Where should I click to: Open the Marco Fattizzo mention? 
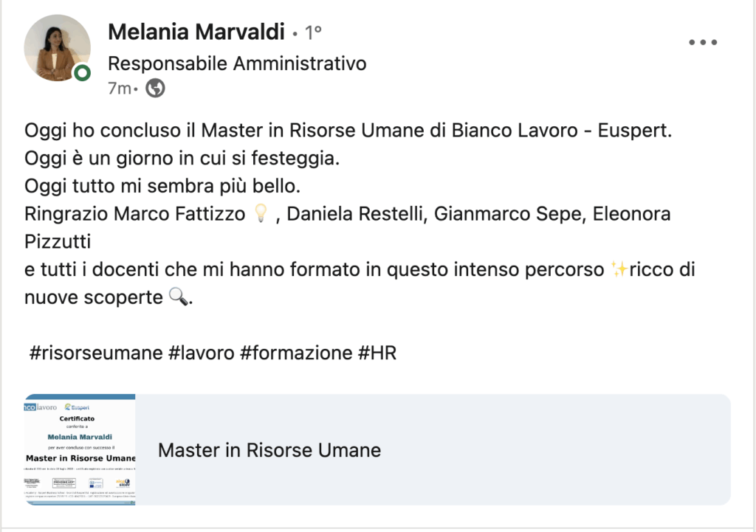179,214
